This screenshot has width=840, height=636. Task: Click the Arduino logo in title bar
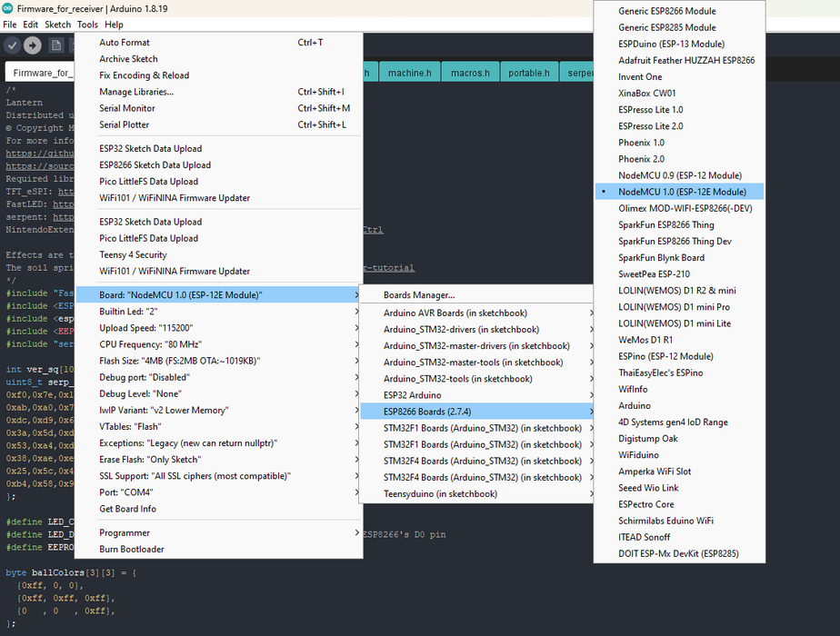click(7, 8)
